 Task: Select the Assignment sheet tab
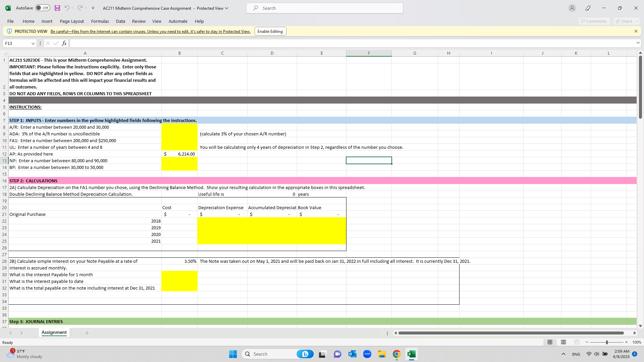point(54,333)
